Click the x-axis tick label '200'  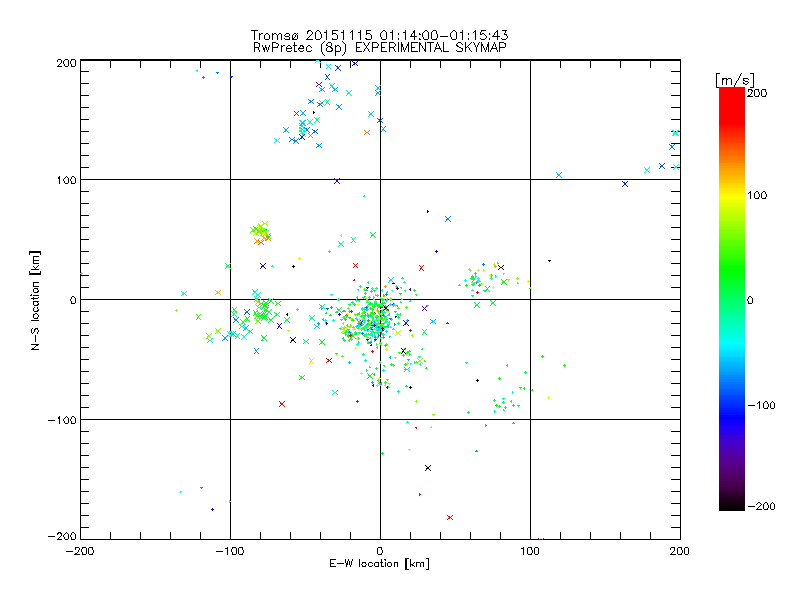coord(680,551)
